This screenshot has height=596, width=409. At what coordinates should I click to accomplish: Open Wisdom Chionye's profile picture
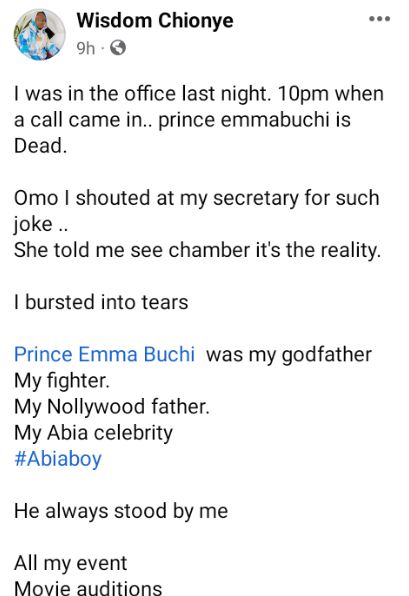tap(39, 35)
